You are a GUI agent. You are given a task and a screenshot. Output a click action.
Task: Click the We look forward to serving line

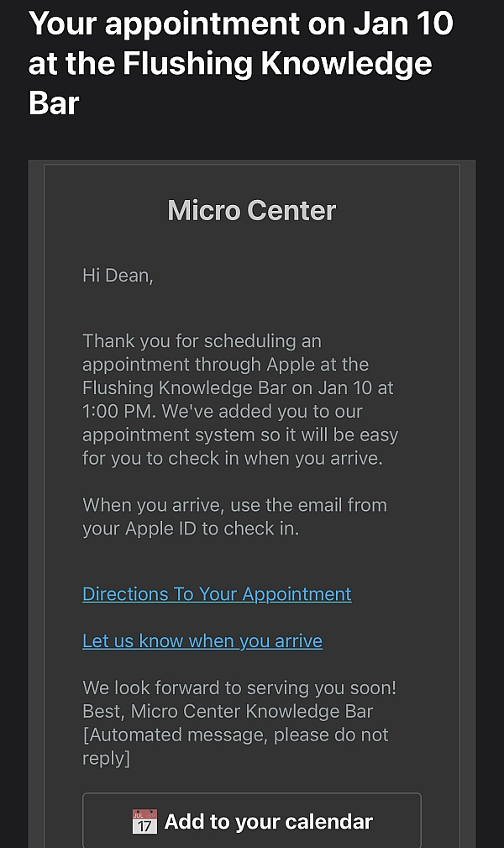239,687
